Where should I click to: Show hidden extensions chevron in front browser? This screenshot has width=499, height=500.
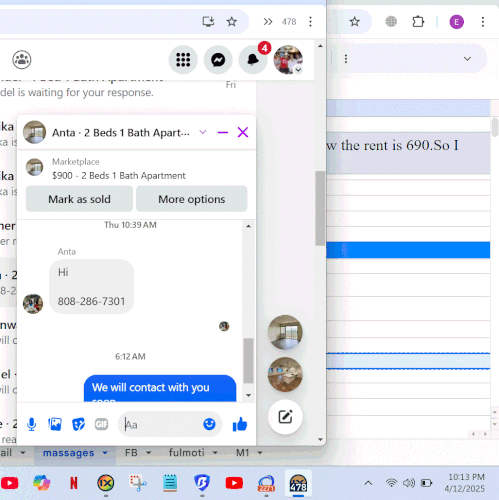268,22
